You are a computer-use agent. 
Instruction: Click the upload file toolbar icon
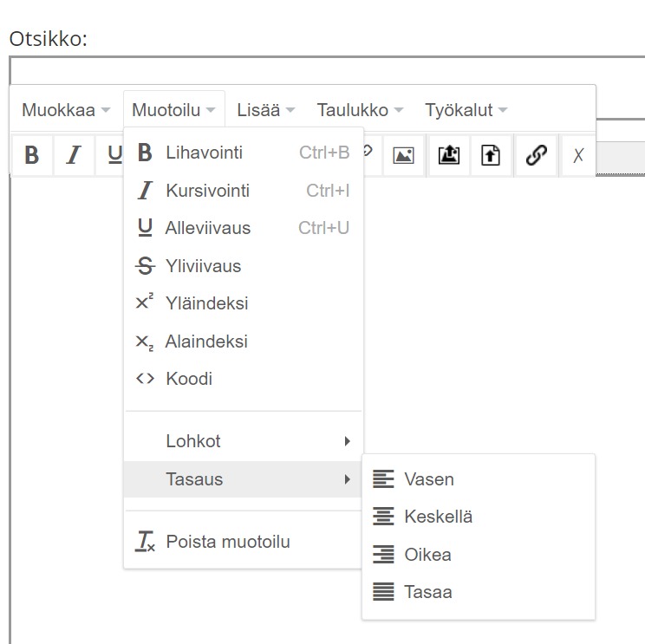(x=491, y=155)
